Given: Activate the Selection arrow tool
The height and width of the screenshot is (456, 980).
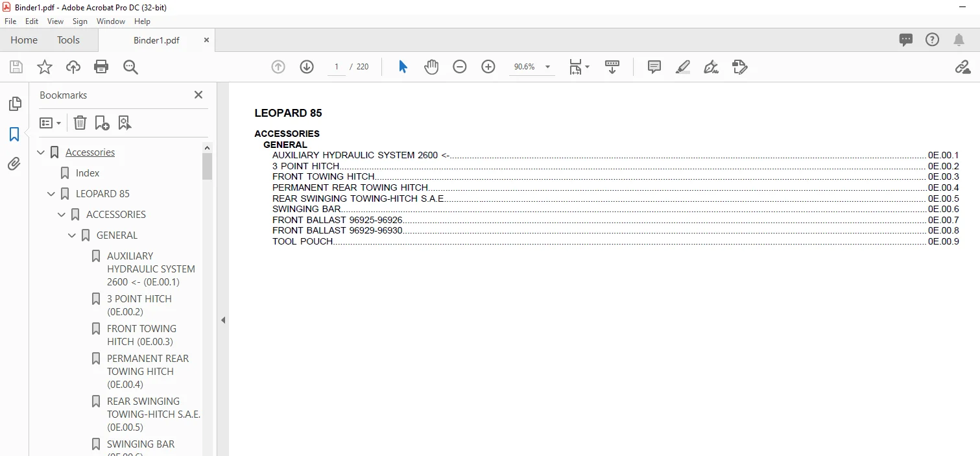Looking at the screenshot, I should (x=403, y=67).
